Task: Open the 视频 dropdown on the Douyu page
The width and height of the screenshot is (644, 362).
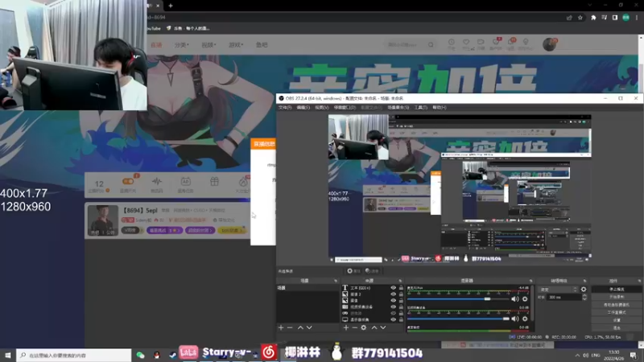Action: [x=208, y=45]
